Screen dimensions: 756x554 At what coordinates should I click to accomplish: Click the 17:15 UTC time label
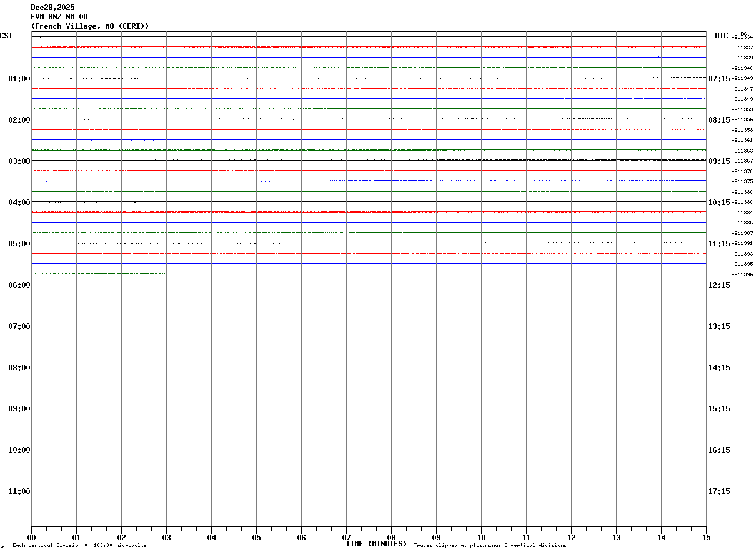pos(719,491)
